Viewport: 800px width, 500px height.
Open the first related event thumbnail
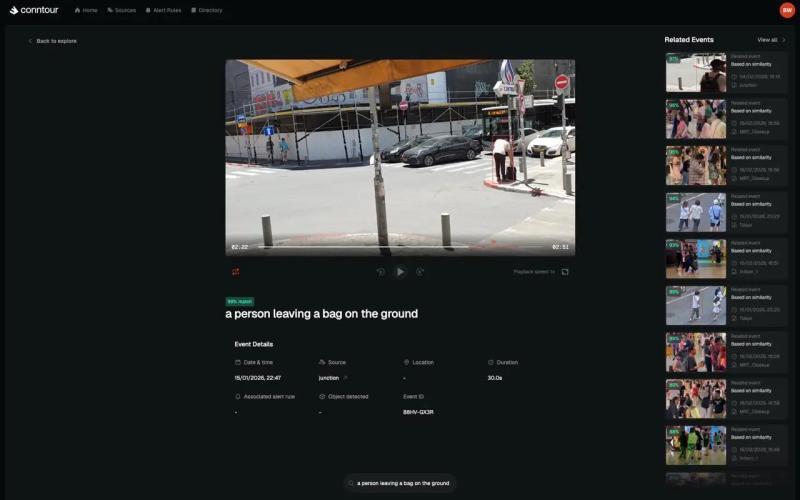(696, 73)
